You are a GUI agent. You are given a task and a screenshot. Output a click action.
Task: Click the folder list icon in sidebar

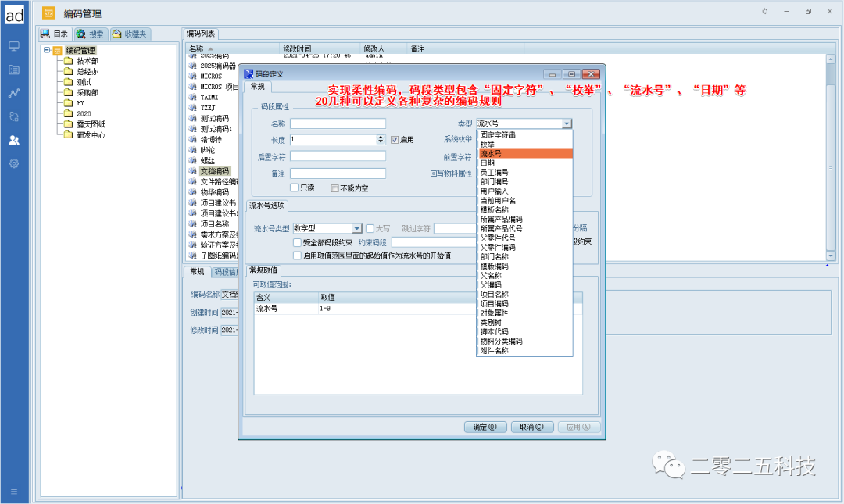pos(14,70)
